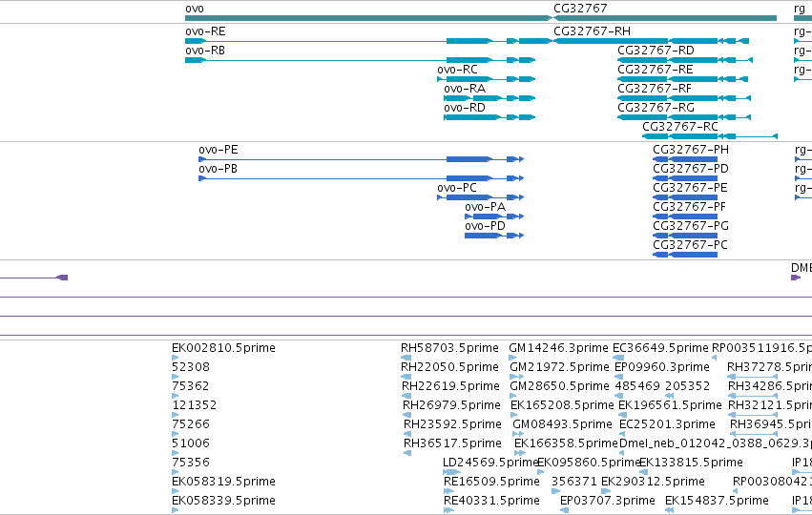The image size is (812, 515).
Task: Click the EK058319.5prime EST label
Action: coord(223,482)
